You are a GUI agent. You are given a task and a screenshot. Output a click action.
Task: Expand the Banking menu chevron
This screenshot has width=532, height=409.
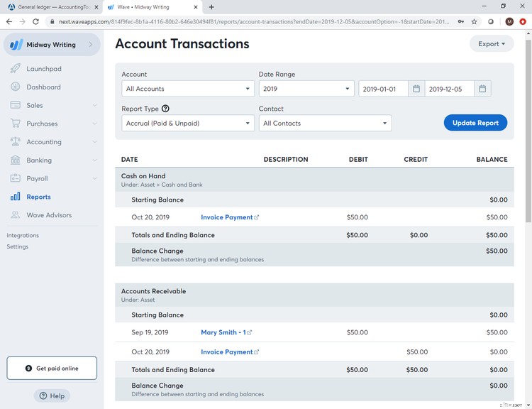tap(94, 160)
